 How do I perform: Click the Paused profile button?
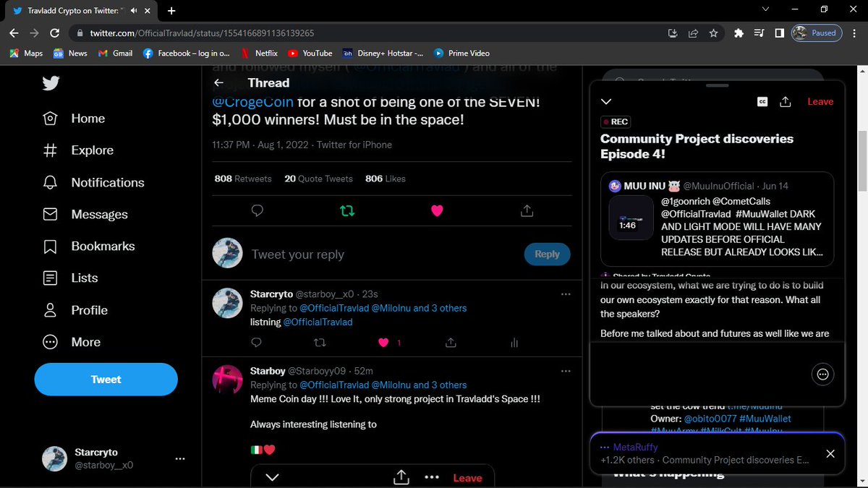click(816, 33)
